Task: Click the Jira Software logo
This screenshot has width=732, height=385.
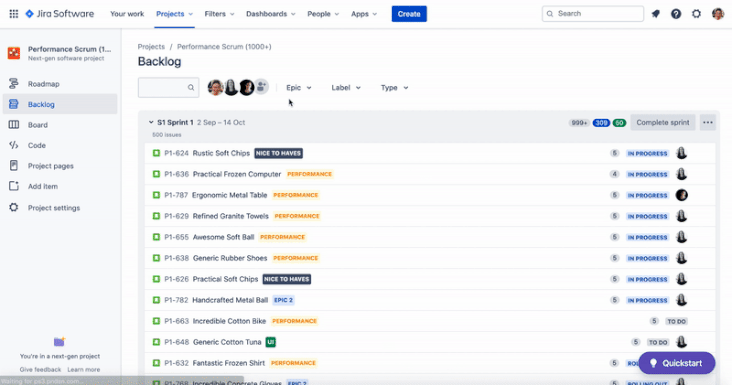Action: coord(59,14)
